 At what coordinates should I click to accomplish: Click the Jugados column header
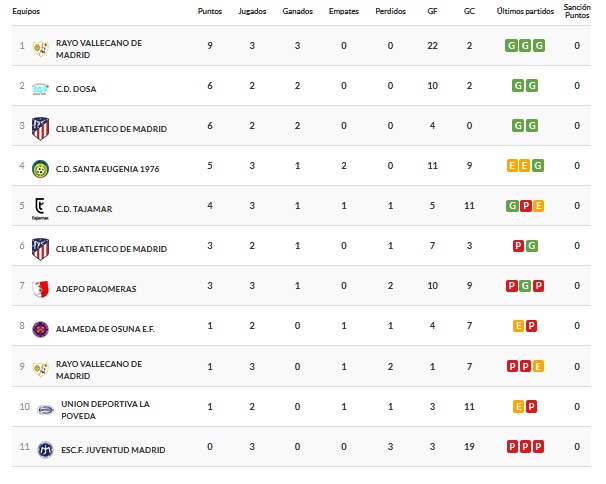click(252, 11)
